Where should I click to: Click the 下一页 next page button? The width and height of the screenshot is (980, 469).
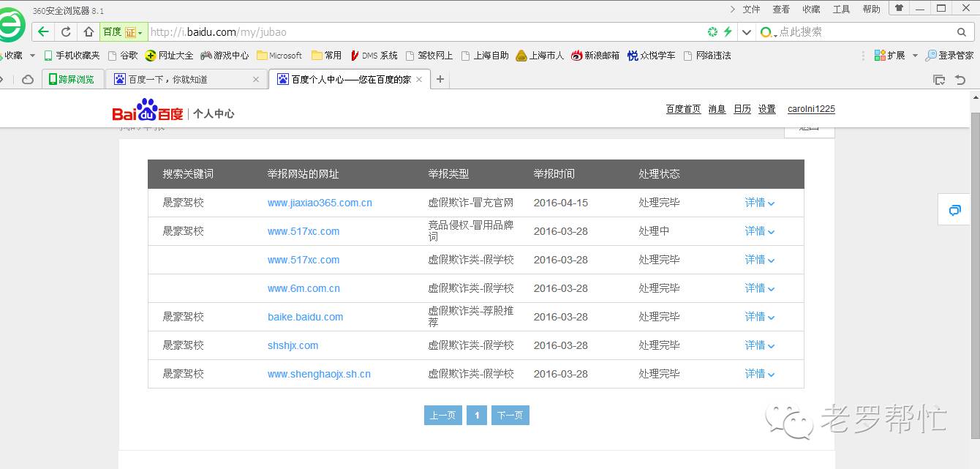pos(510,416)
